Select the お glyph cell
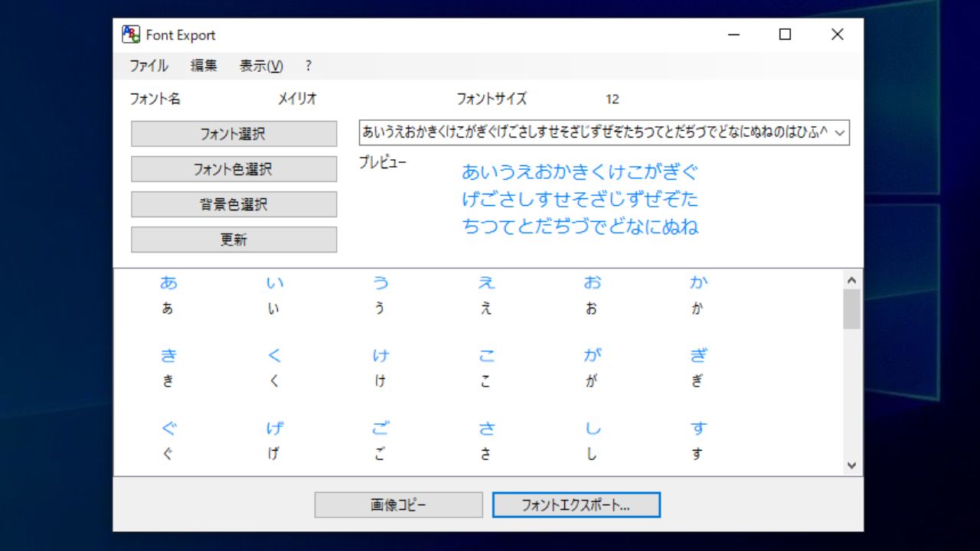 (x=592, y=295)
